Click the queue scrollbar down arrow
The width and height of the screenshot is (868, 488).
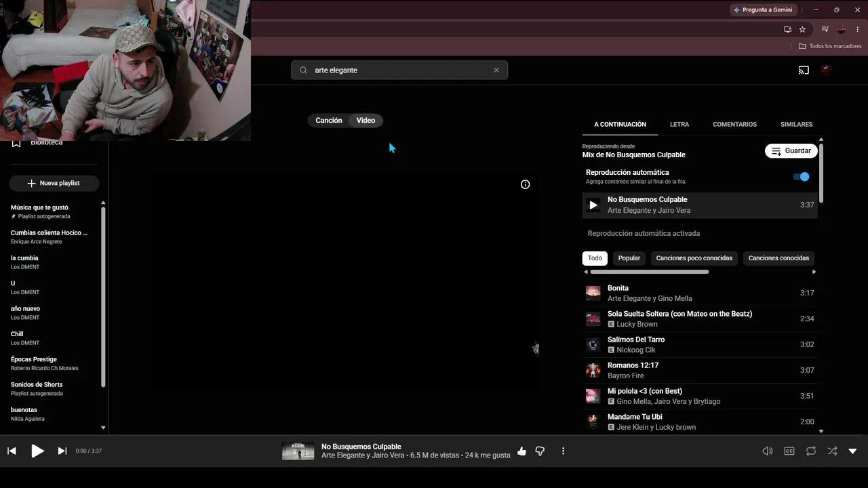tap(821, 431)
